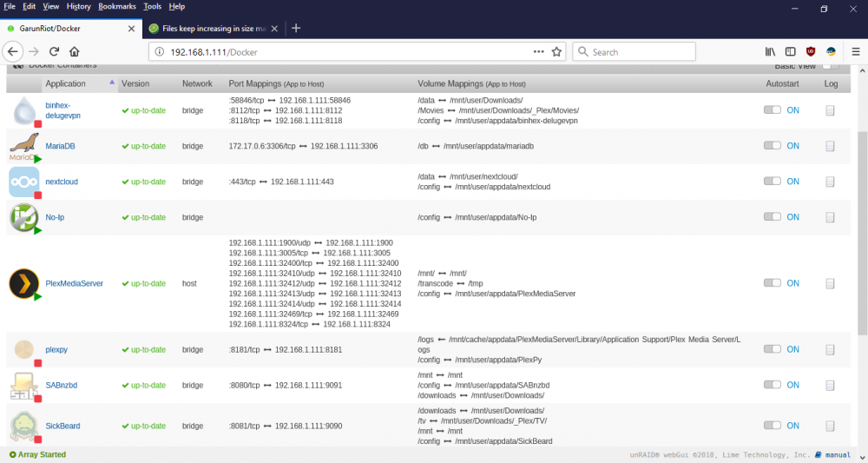Click the nextcloud container icon

pos(24,182)
